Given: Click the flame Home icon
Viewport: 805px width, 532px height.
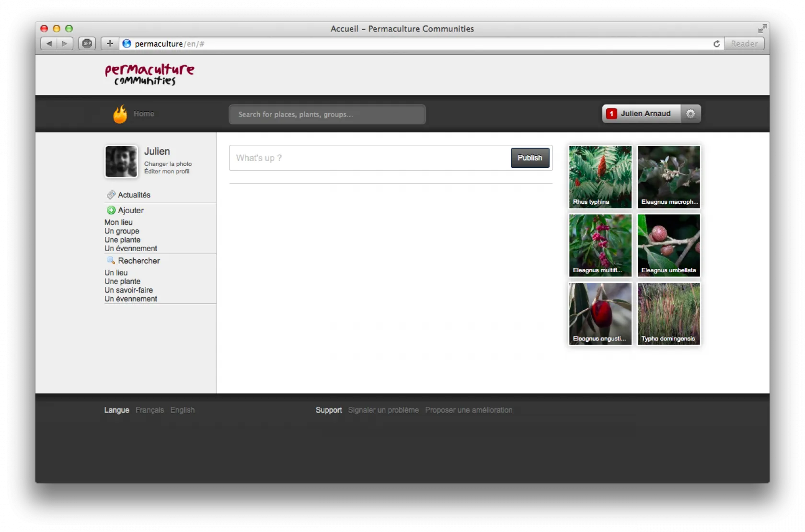Looking at the screenshot, I should click(120, 114).
